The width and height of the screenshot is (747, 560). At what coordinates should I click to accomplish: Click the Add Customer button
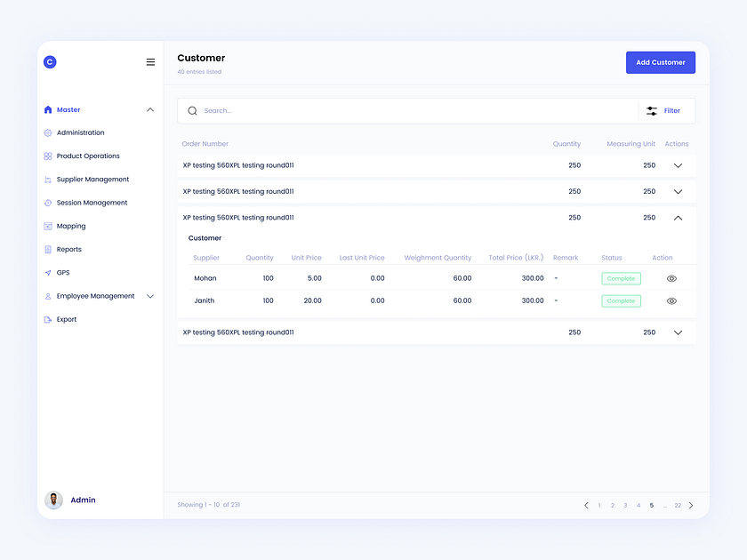(660, 62)
